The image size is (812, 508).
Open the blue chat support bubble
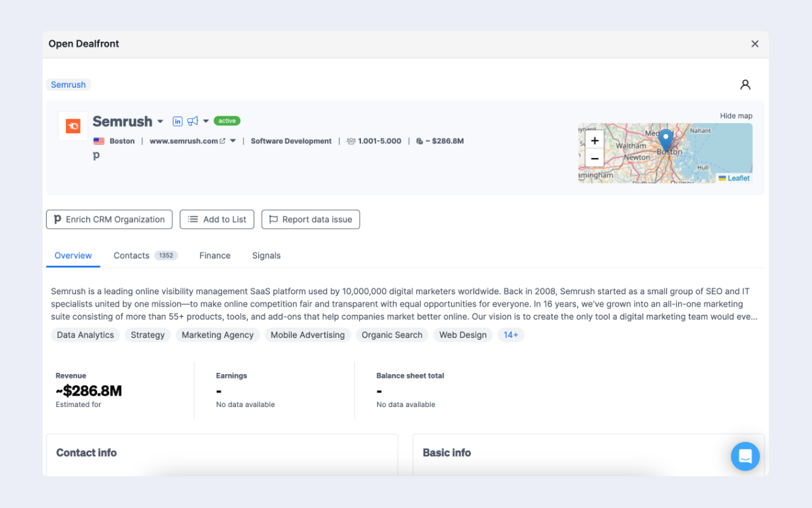click(x=745, y=457)
